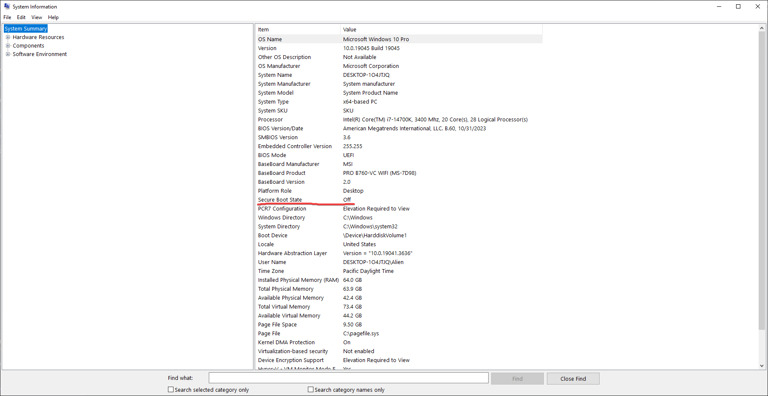Enable 'Search category names only' checkbox

coord(311,390)
